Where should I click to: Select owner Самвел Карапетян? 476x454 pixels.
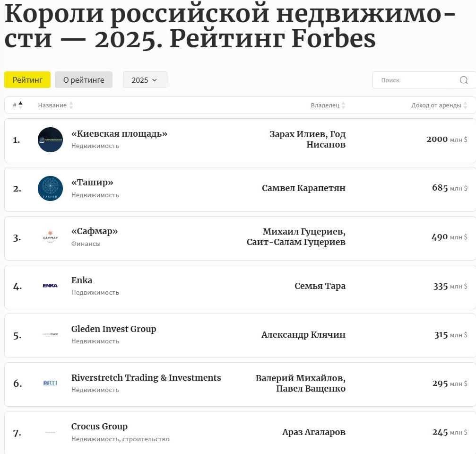tap(303, 188)
